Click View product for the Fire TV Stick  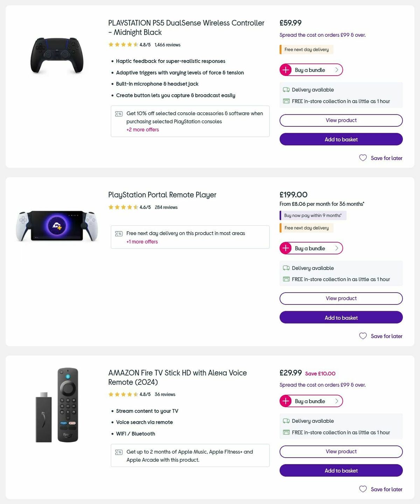(x=341, y=451)
